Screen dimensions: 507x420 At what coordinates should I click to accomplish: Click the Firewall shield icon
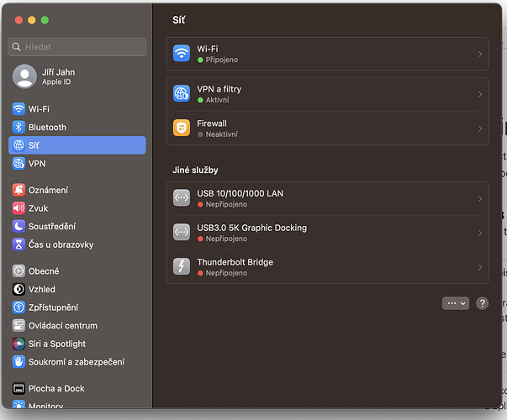pos(182,129)
